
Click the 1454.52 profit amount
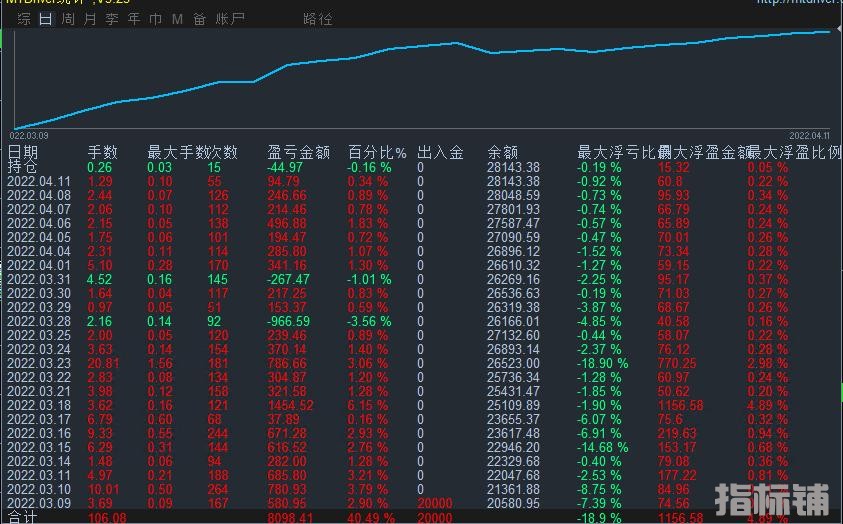[x=290, y=405]
